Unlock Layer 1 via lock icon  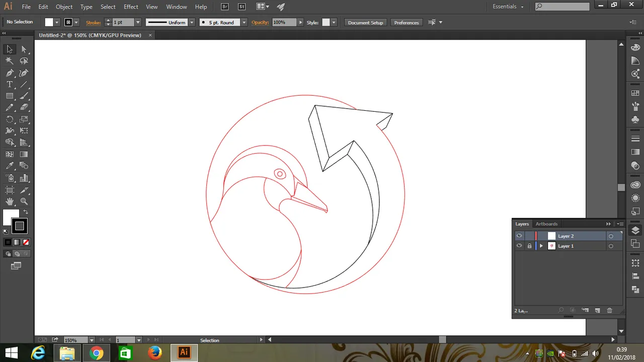529,246
